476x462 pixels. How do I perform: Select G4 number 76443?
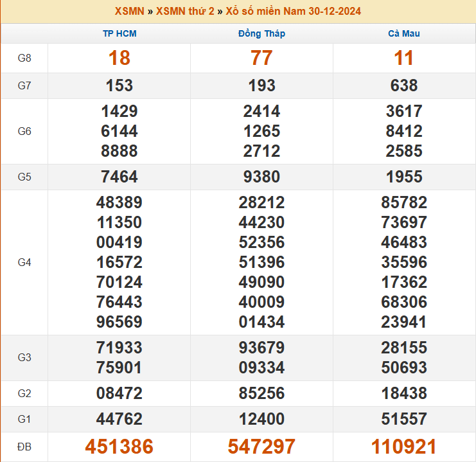click(119, 302)
